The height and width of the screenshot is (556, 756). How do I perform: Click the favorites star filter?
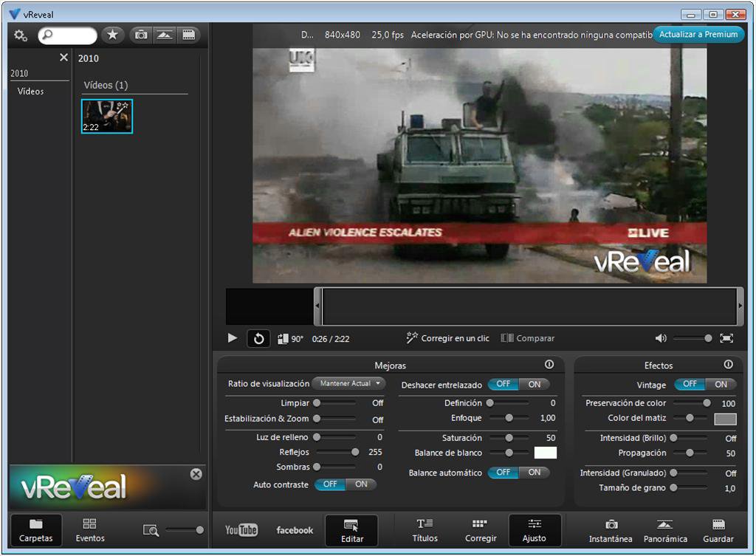point(112,35)
